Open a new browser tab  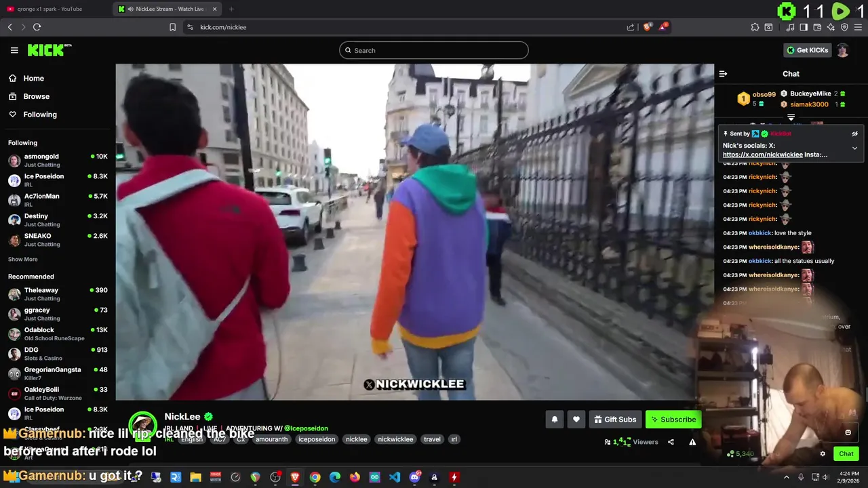coord(231,9)
